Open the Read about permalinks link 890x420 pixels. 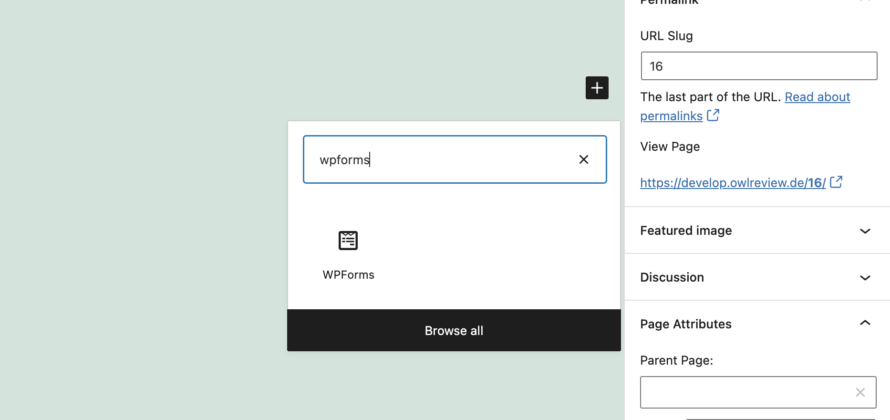tap(817, 97)
